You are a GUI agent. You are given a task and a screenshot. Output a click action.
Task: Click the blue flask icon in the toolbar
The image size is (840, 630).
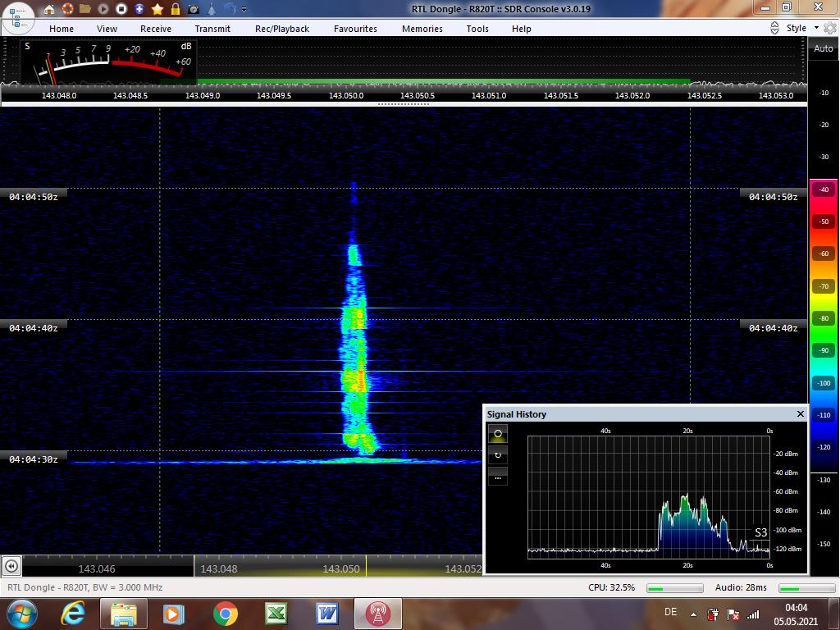(212, 9)
